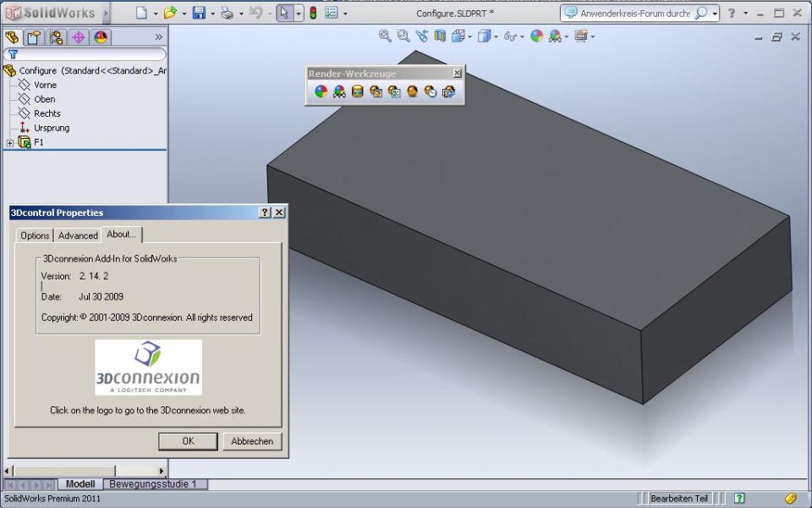Switch to Advanced tab in 3Dcontrol Properties
Image resolution: width=812 pixels, height=508 pixels.
tap(78, 235)
